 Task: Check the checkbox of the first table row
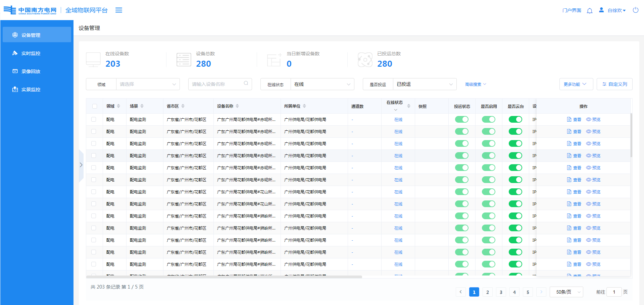coord(94,119)
